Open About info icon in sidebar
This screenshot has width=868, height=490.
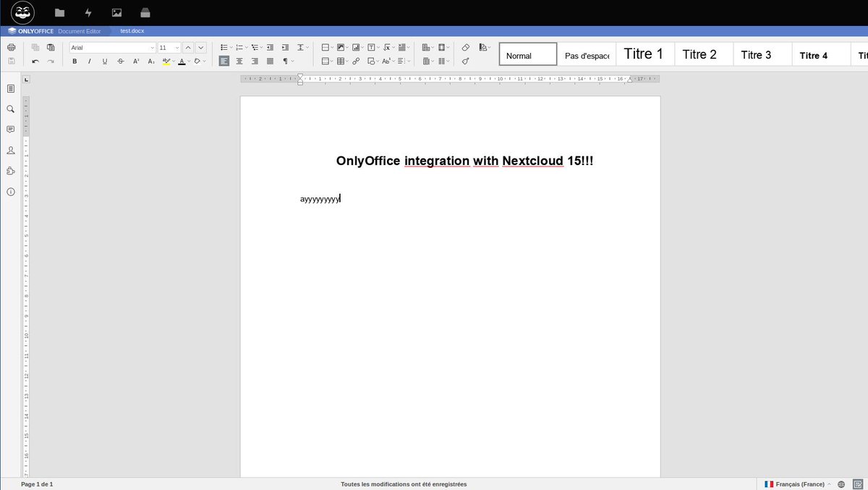11,192
